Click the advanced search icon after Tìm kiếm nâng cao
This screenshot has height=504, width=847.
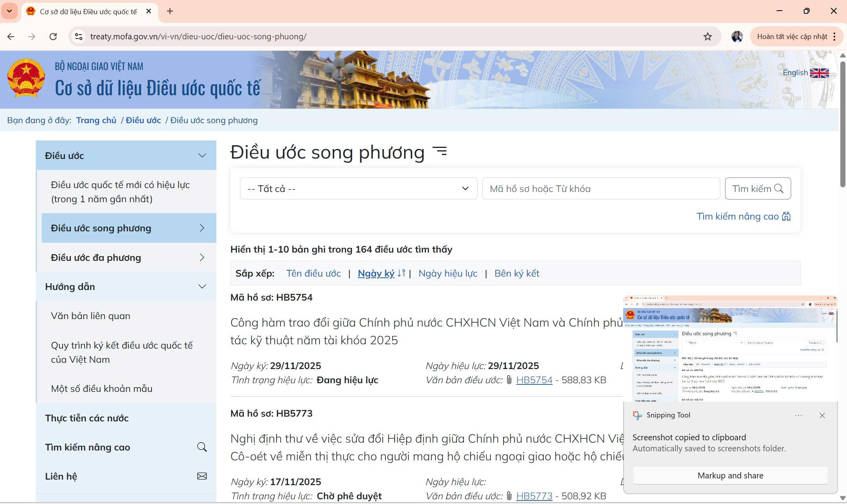786,216
